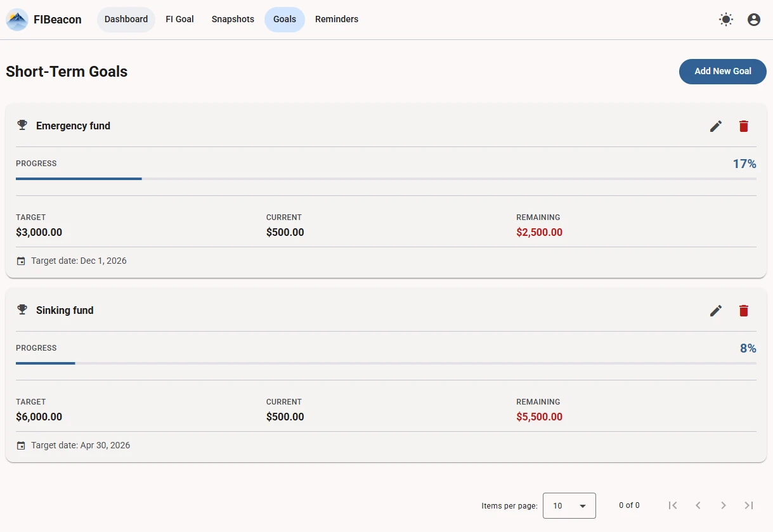
Task: Click the calendar icon near Apr 30, 2026
Action: click(22, 444)
